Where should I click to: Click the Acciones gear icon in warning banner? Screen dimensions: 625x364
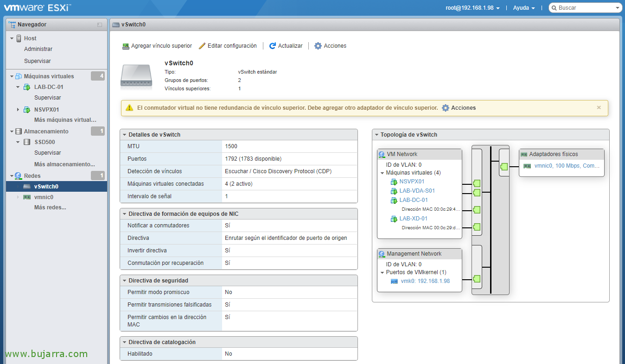point(446,108)
